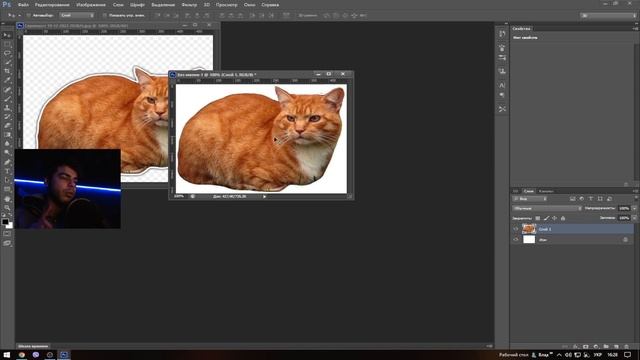Add layer mask icon in Layers panel
This screenshot has height=360, width=640.
point(586,347)
